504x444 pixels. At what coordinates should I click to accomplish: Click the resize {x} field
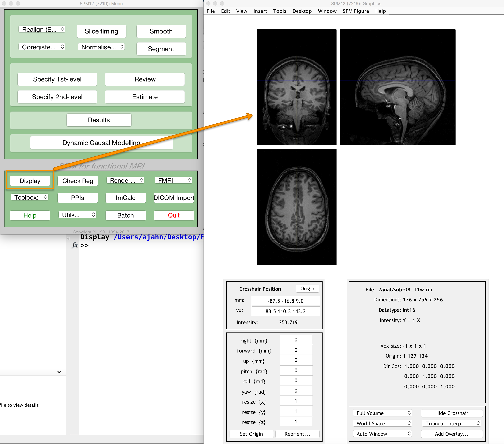(296, 401)
